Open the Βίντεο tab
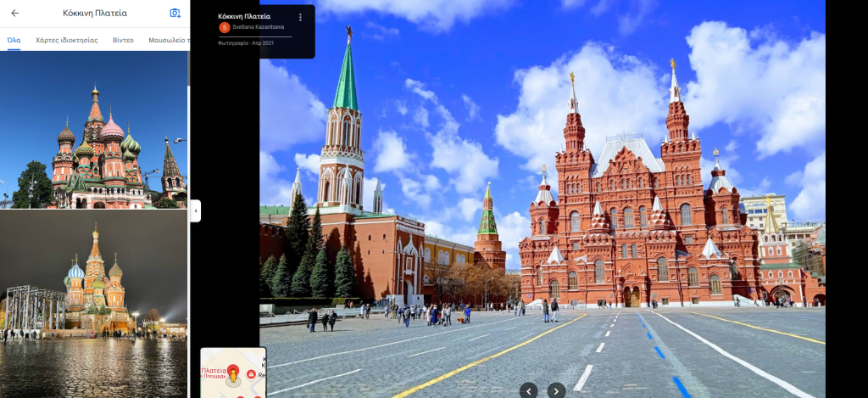The image size is (868, 398). coord(123,40)
